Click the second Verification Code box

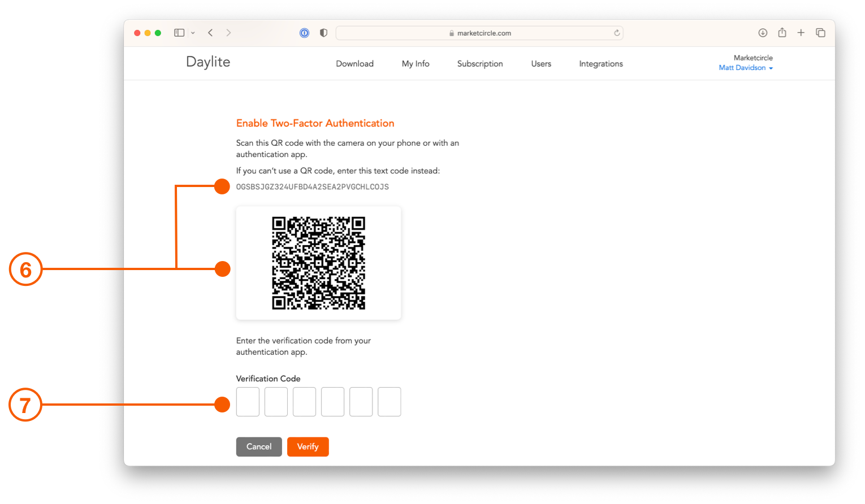276,402
